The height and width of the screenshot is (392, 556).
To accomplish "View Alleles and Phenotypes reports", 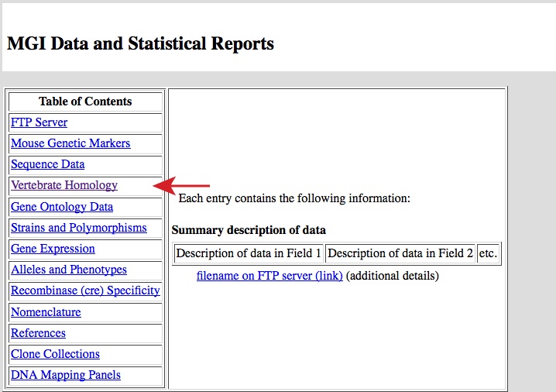I will click(69, 270).
